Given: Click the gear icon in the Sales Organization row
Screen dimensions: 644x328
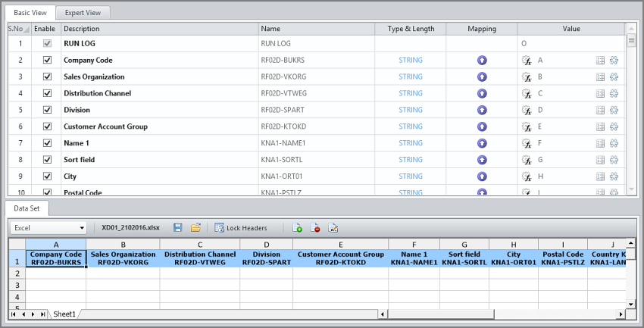Looking at the screenshot, I should point(614,77).
